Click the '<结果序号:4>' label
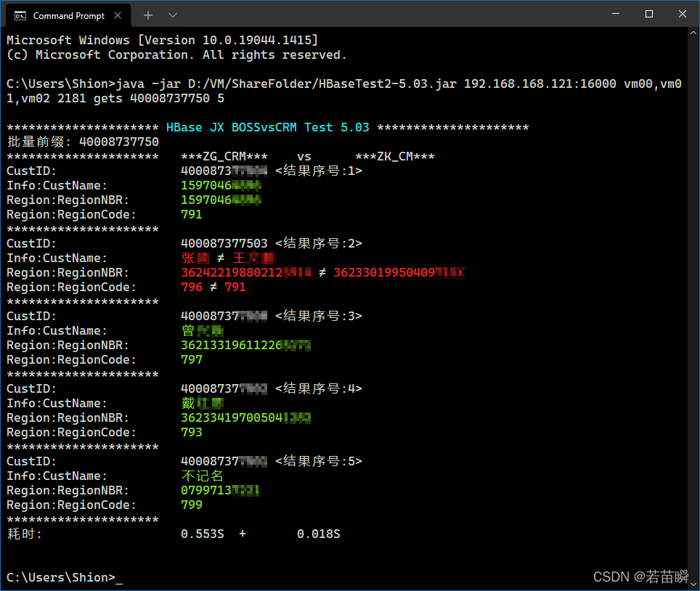 (x=319, y=388)
